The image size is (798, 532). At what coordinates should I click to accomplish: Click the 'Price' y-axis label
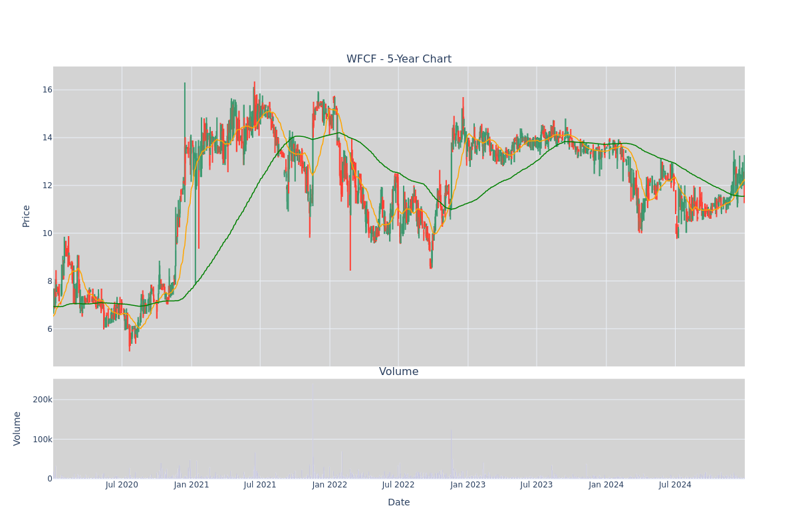tap(27, 216)
